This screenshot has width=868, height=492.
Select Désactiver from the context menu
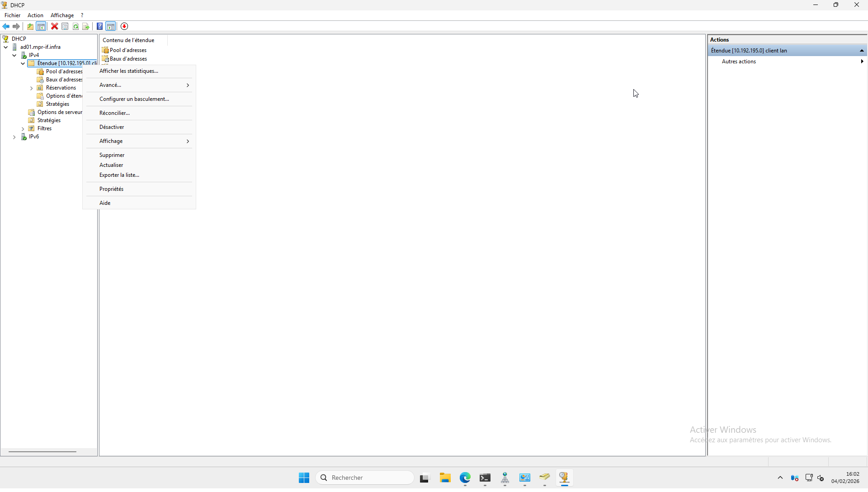(x=112, y=127)
